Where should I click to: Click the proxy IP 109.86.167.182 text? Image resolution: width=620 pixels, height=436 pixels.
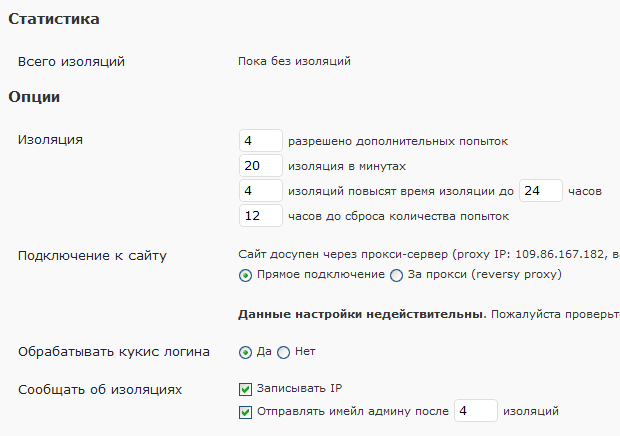(x=560, y=254)
